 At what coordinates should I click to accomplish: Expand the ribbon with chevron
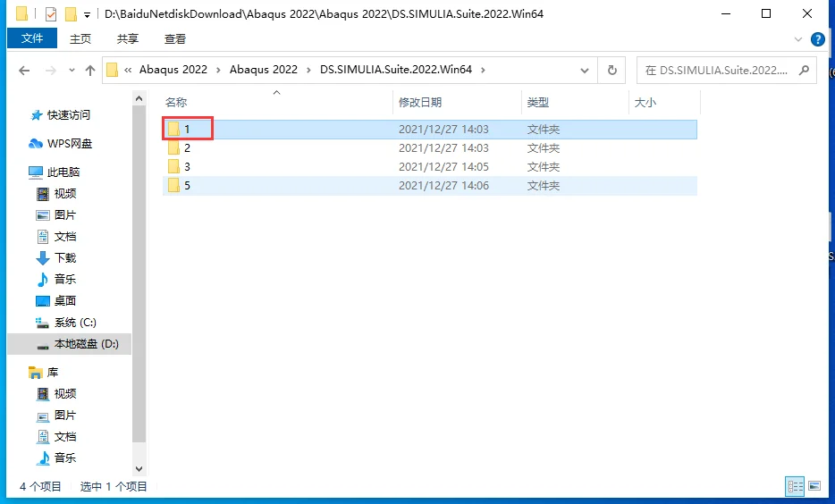pos(797,38)
